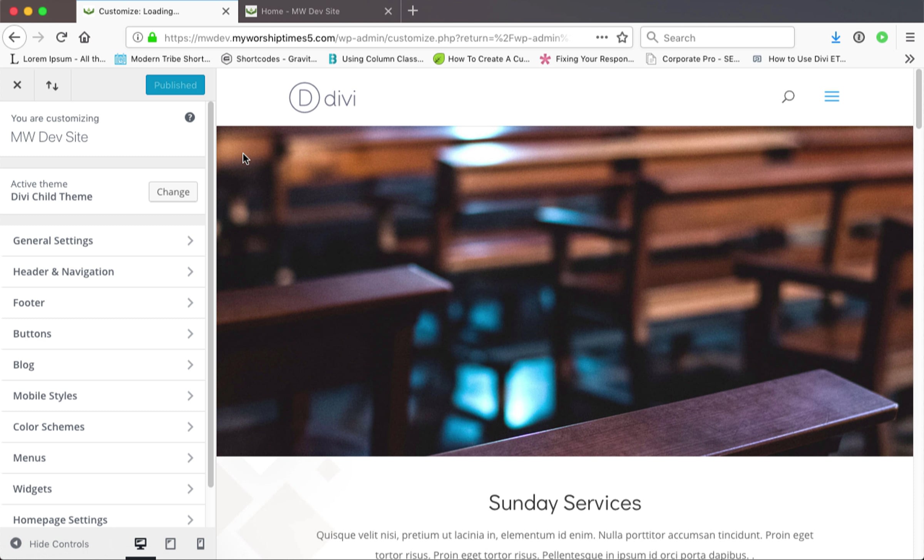Open the blue hamburger site menu
924x560 pixels.
[x=832, y=96]
